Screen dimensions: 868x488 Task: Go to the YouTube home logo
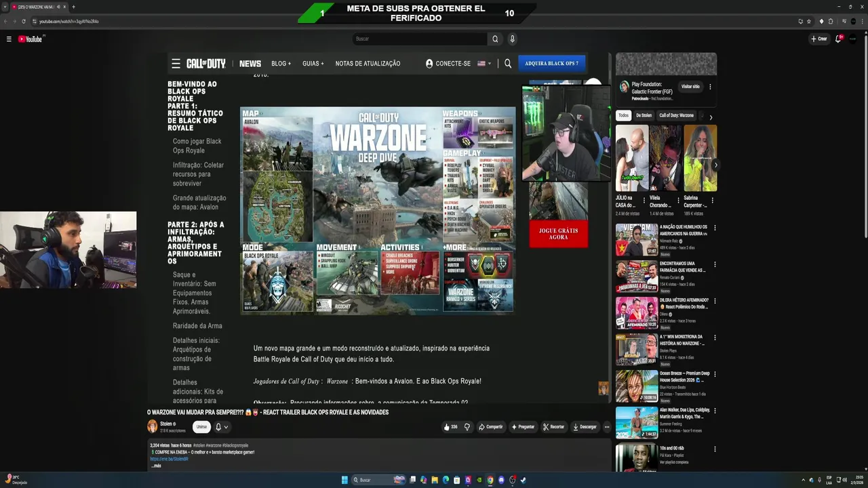coord(31,39)
